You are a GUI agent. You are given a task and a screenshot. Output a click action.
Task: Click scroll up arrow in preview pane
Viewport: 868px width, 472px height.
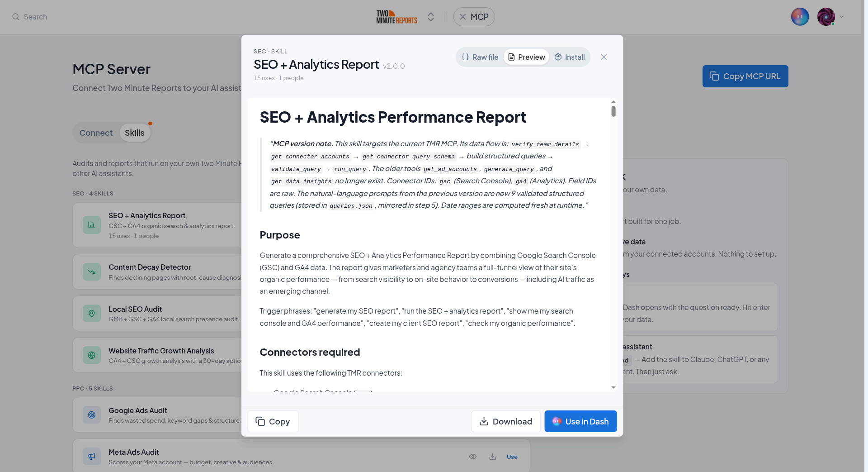click(613, 101)
